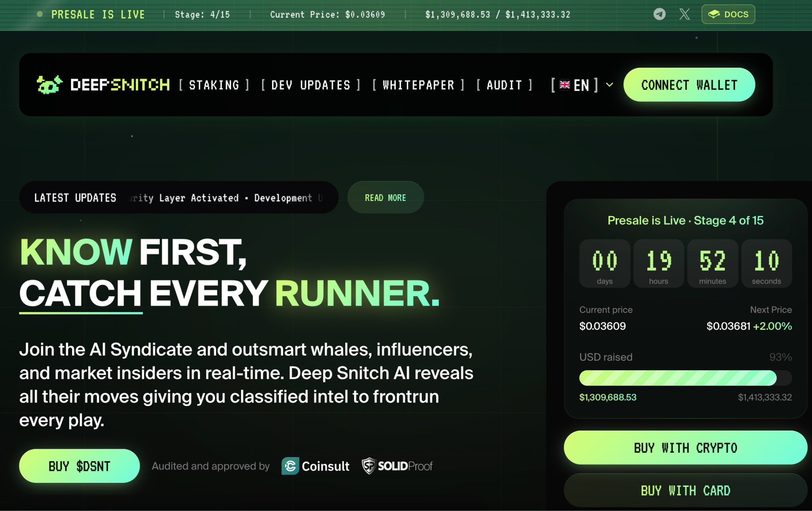
Task: Open the X social icon
Action: pyautogui.click(x=684, y=14)
